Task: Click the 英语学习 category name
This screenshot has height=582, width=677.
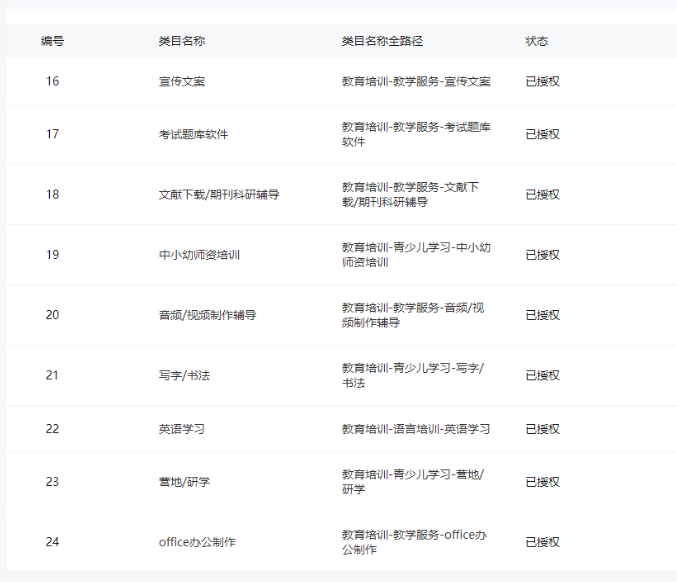Action: coord(182,428)
